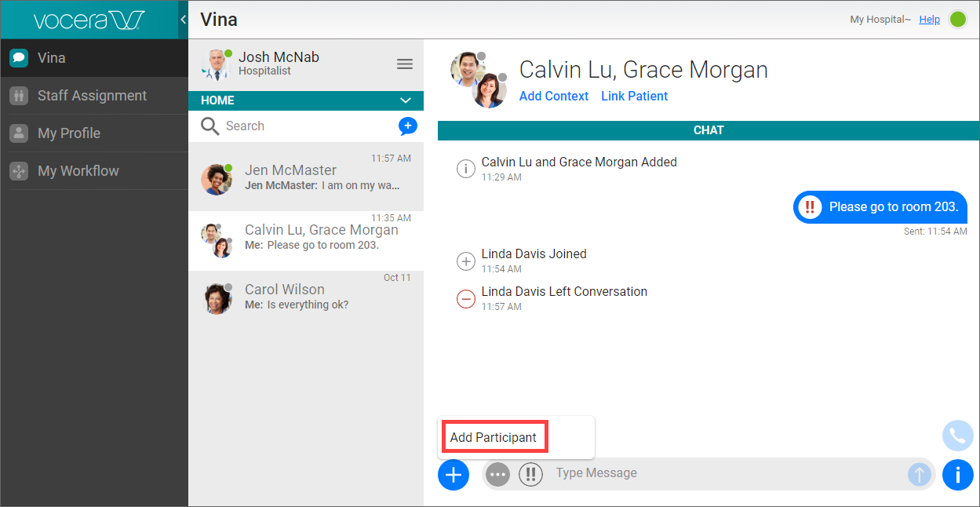
Task: Open the hamburger menu next to Josh McNab
Action: (405, 64)
